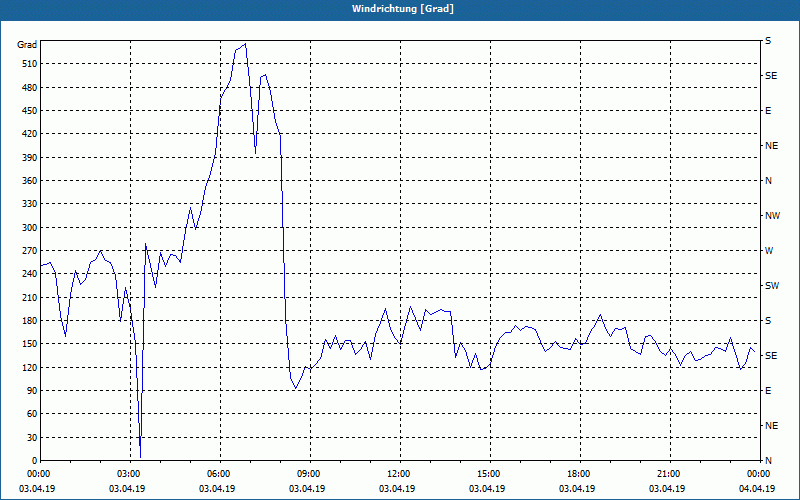Click the 30 y-axis label
The image size is (800, 500).
point(32,438)
